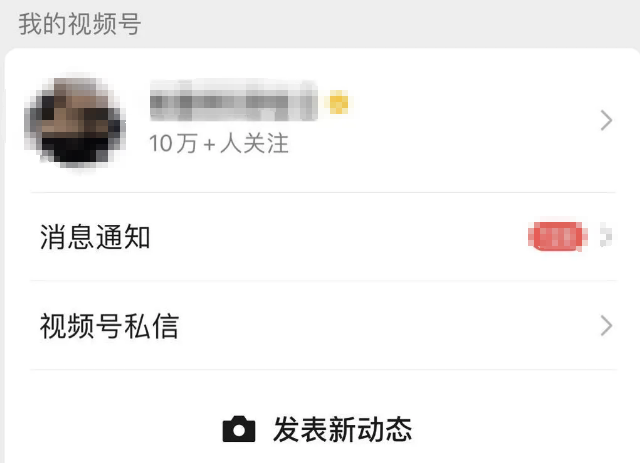Open 视频号私信 private messages entry
Screen dimensions: 640x463
pyautogui.click(x=323, y=325)
